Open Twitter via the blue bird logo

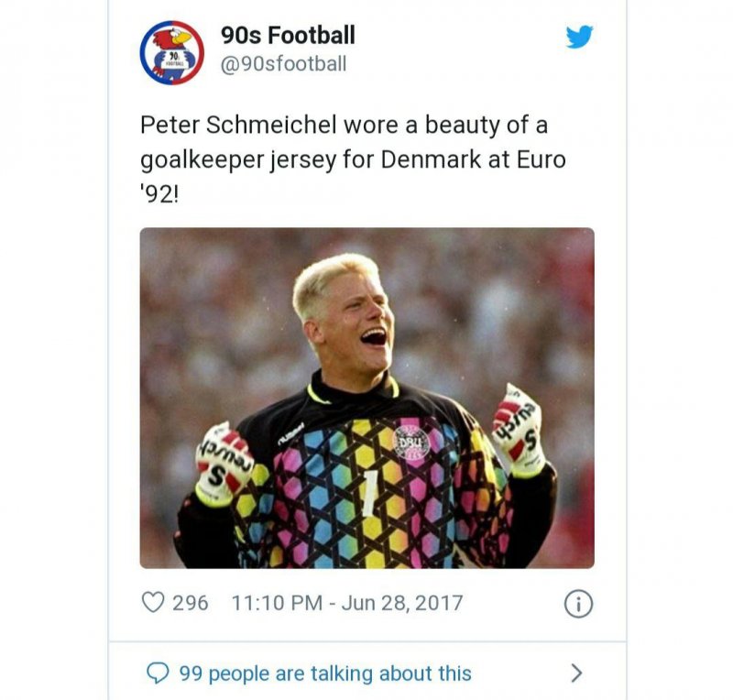[x=579, y=38]
